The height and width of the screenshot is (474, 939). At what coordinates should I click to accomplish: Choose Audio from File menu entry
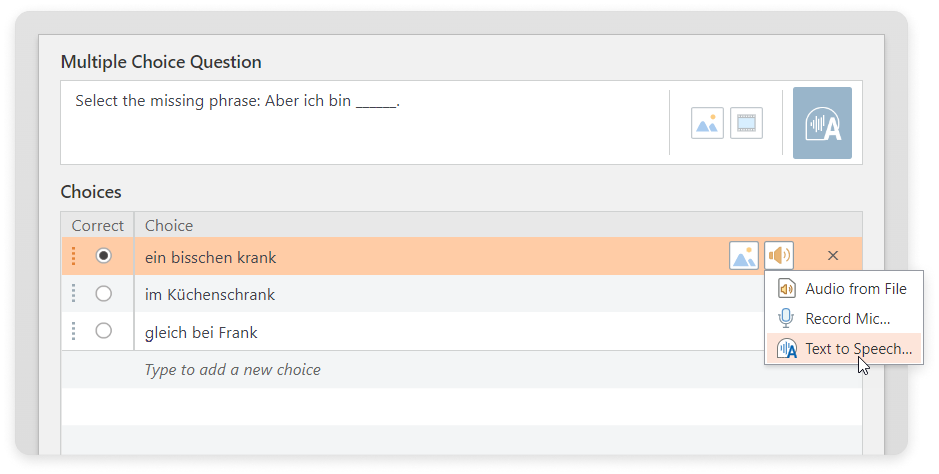click(x=844, y=288)
